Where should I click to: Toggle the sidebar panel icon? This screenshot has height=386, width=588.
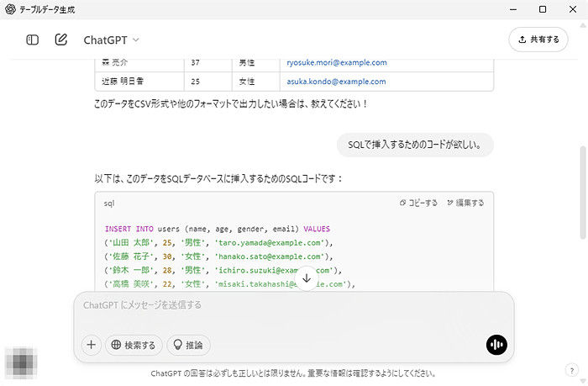click(x=32, y=40)
